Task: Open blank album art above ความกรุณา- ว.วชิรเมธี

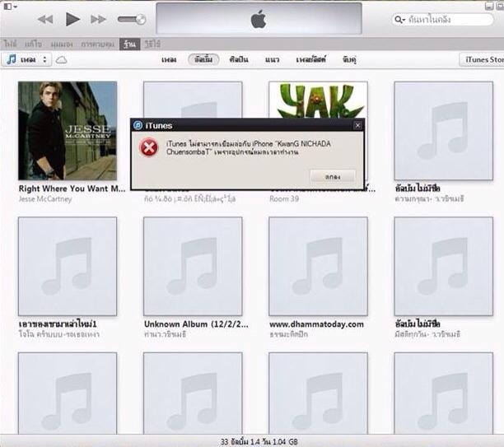Action: 444,131
